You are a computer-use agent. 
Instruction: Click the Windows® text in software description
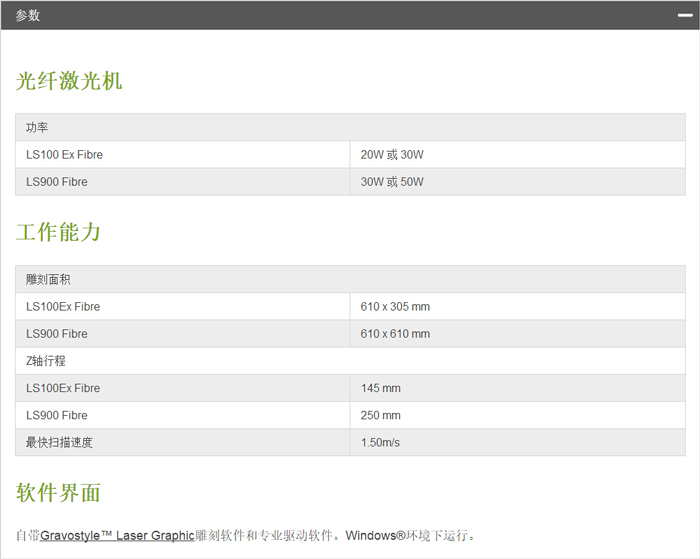(375, 535)
